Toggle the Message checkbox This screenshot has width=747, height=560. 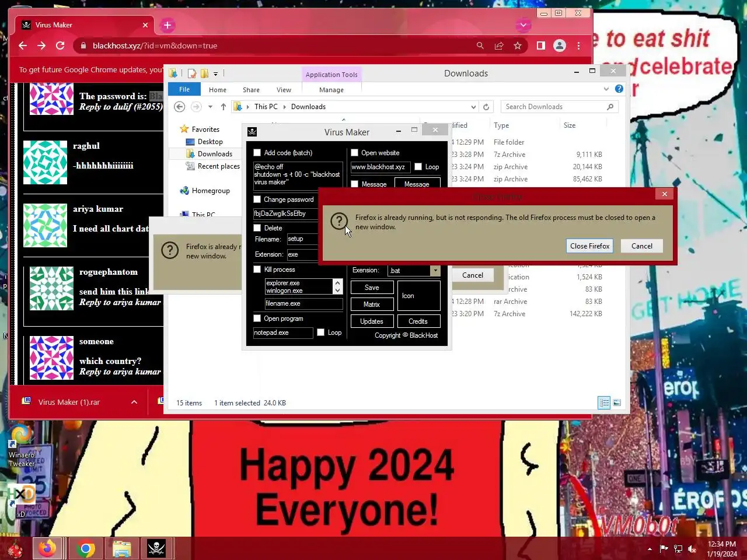click(x=354, y=184)
